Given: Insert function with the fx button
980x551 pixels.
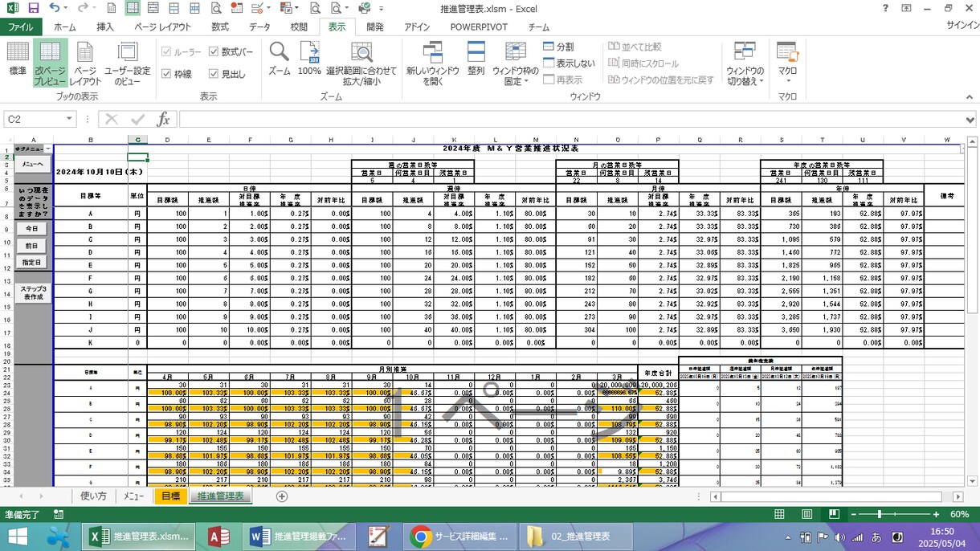Looking at the screenshot, I should pyautogui.click(x=163, y=119).
